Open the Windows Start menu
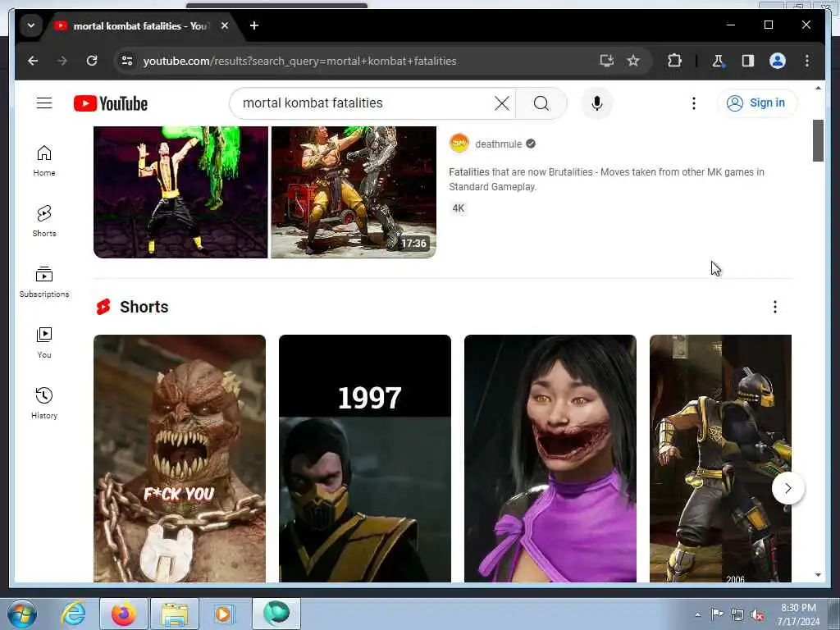Image resolution: width=840 pixels, height=630 pixels. pos(21,614)
